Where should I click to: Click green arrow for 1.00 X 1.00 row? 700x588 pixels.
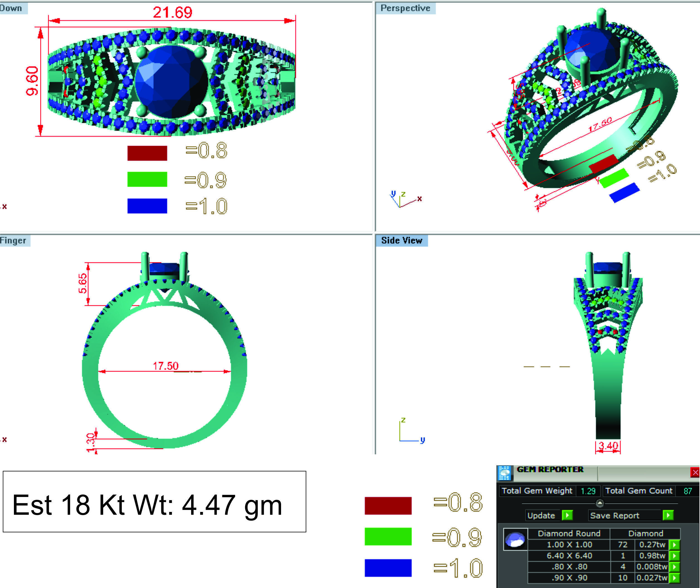(x=674, y=545)
